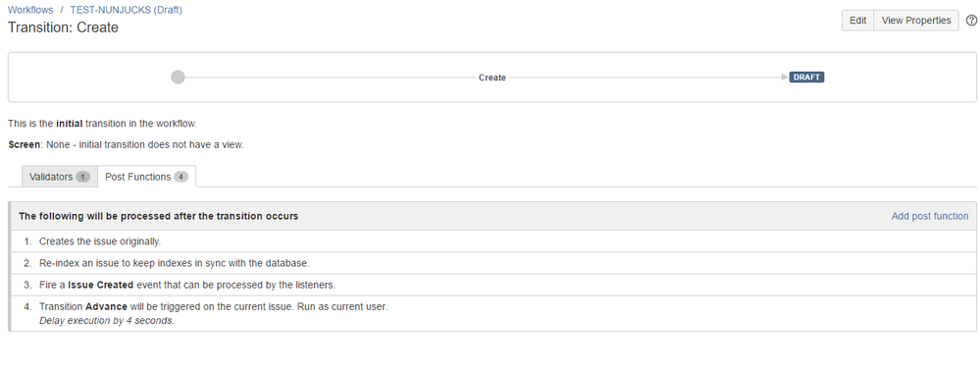This screenshot has height=373, width=980.
Task: Select the Re-index an issue post function row
Action: coord(493,263)
